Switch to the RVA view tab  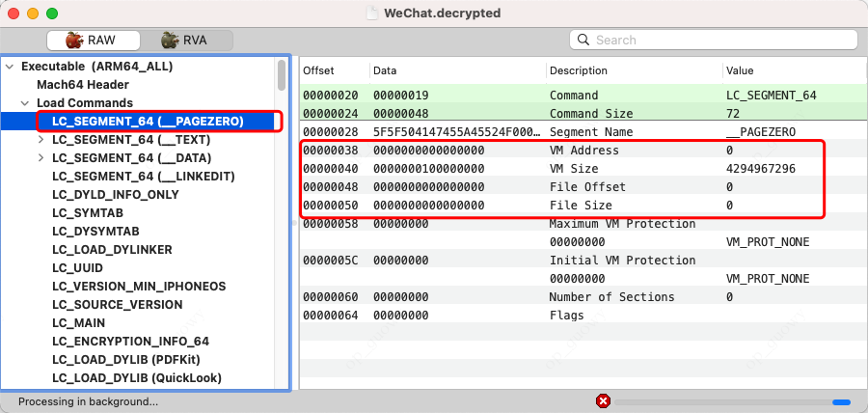tap(186, 41)
